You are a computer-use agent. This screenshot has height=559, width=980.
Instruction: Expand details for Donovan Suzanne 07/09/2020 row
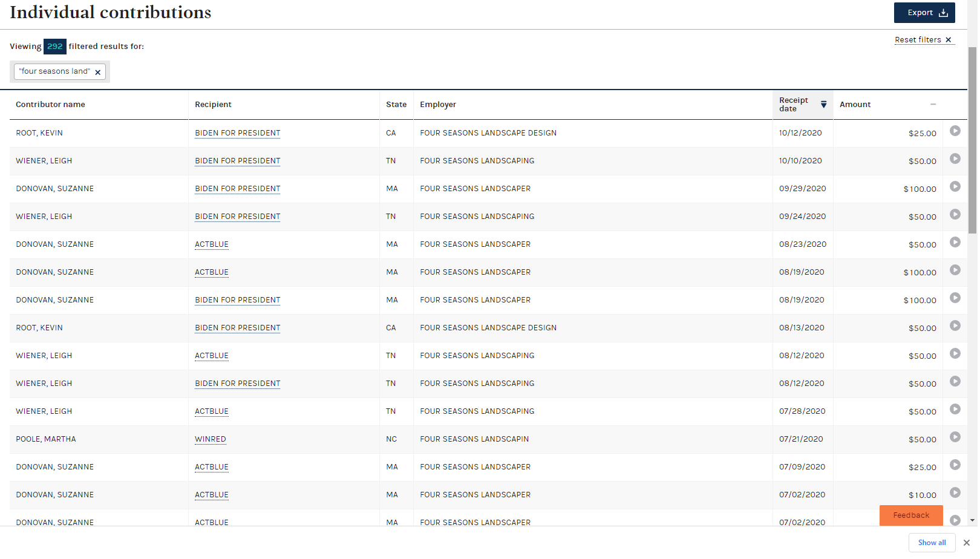click(955, 465)
